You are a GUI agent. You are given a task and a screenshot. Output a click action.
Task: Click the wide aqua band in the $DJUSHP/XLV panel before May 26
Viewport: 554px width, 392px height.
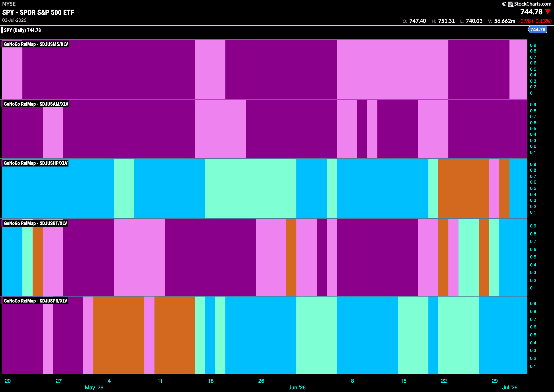(250, 188)
